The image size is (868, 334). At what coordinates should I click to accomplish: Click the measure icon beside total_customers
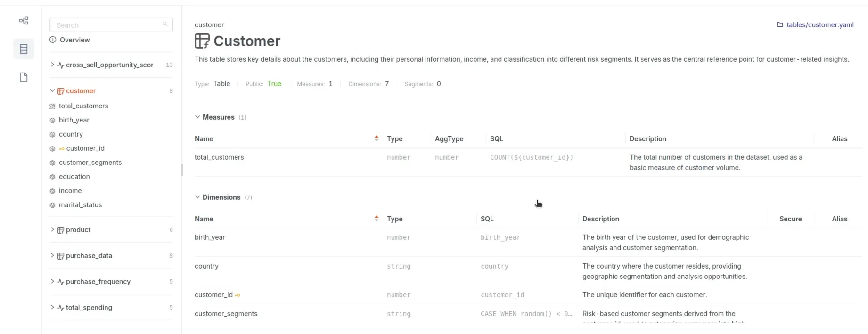coord(52,106)
